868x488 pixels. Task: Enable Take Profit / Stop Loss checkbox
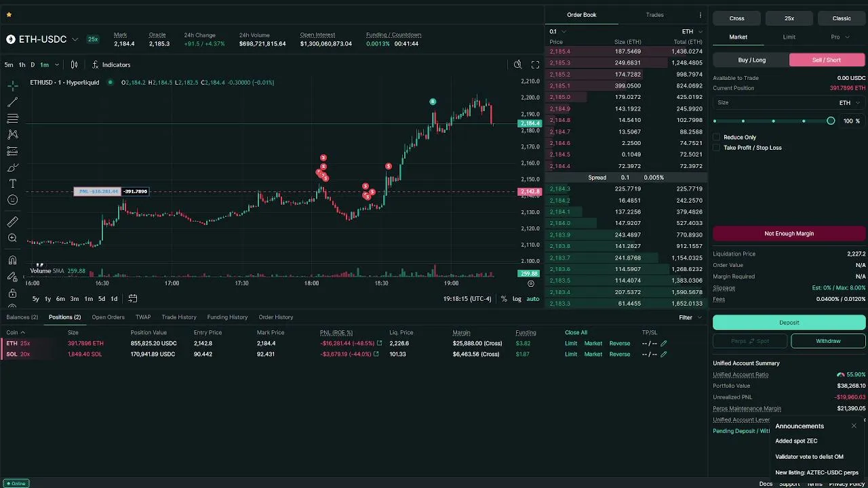coord(717,148)
